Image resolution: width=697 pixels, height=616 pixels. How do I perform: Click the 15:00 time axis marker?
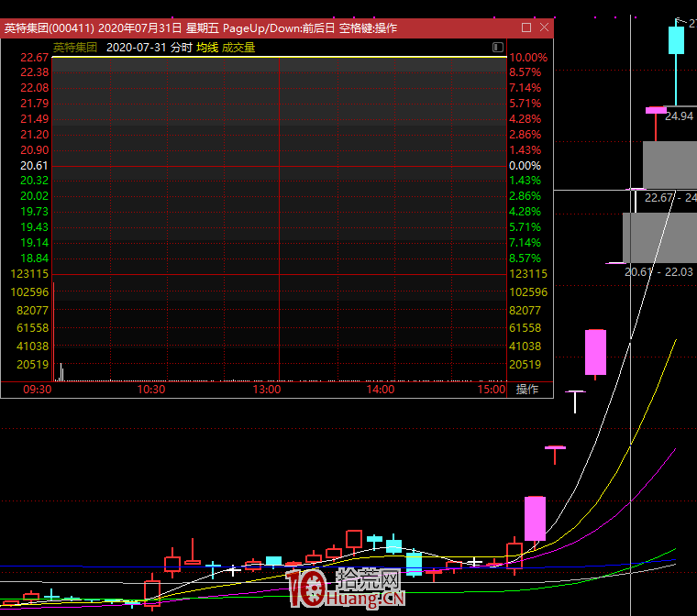click(x=492, y=390)
